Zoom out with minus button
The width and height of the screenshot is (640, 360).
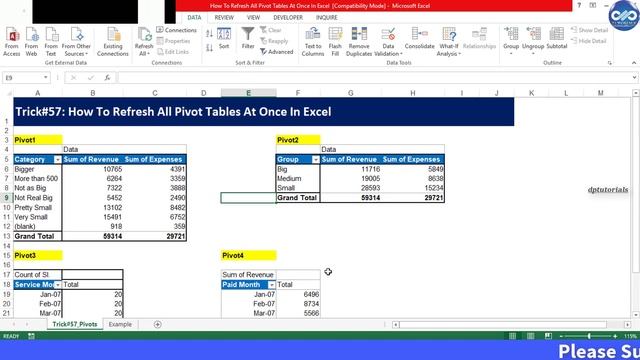tap(562, 336)
